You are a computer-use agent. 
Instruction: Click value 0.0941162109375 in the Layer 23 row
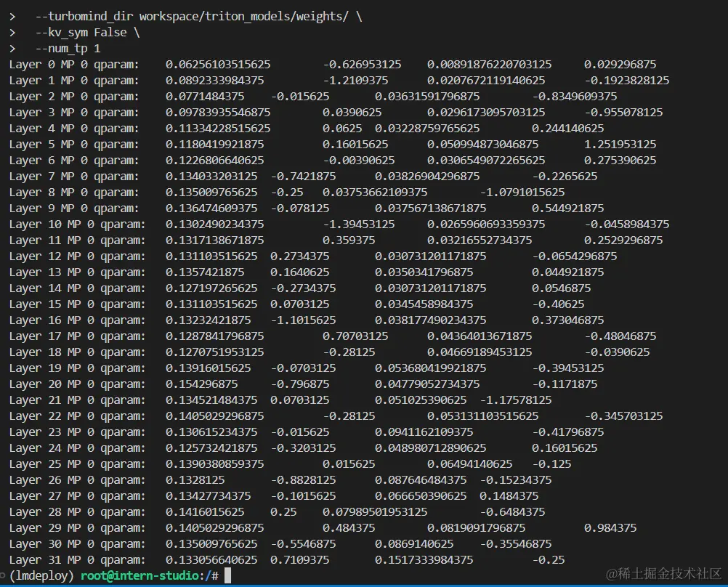(x=424, y=432)
